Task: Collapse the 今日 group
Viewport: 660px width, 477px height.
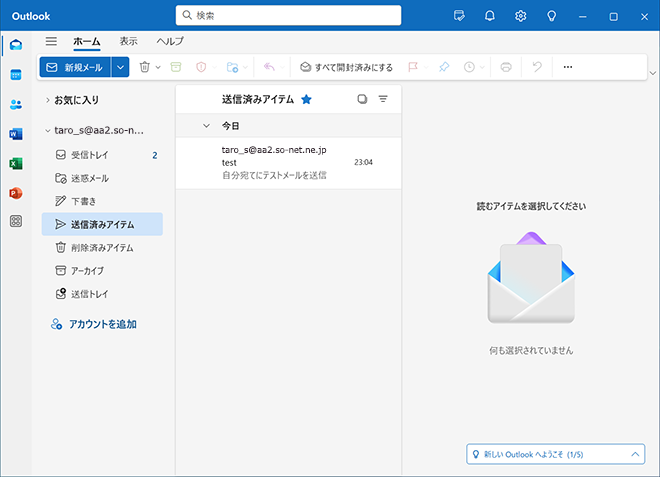Action: coord(206,126)
